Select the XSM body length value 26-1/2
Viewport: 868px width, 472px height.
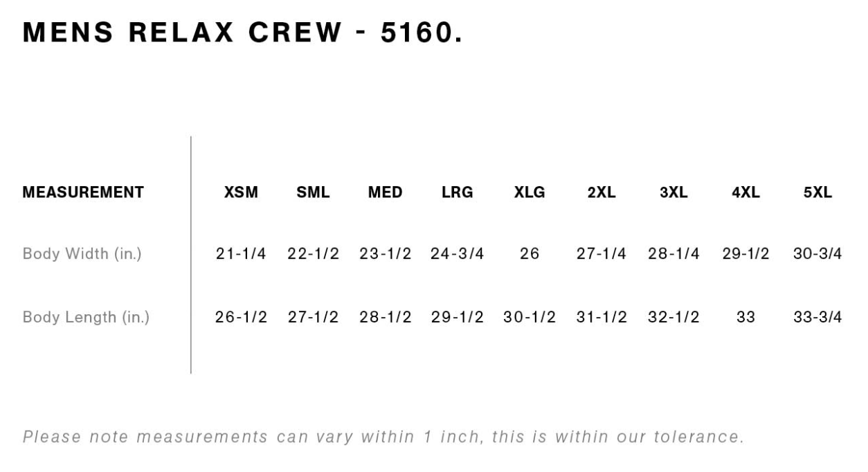click(x=241, y=318)
